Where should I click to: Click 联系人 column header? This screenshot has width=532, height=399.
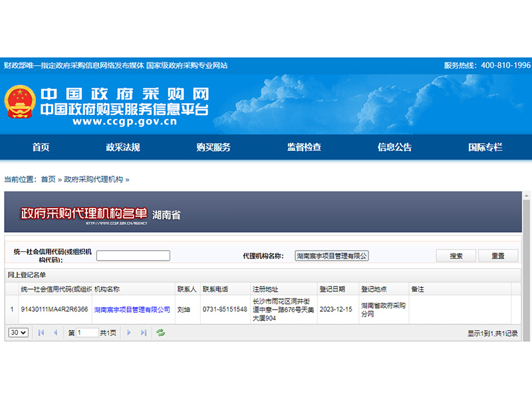coord(188,289)
